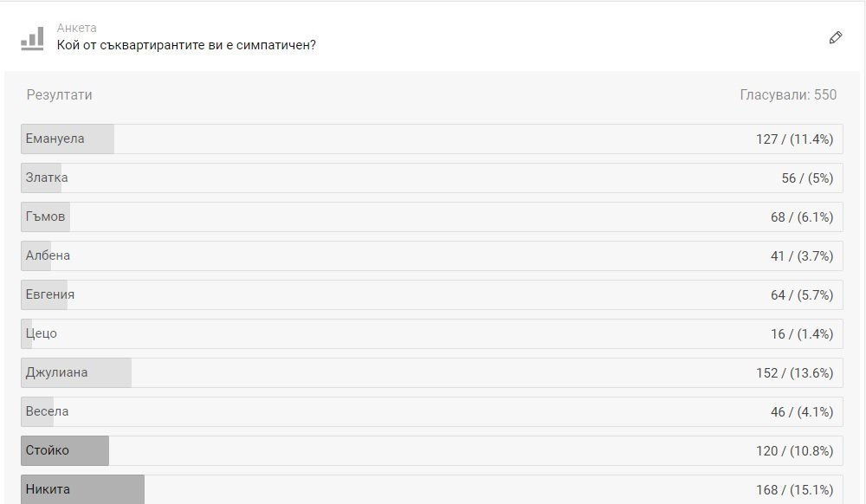Viewport: 866px width, 504px height.
Task: Click the Анкета label
Action: click(x=77, y=28)
